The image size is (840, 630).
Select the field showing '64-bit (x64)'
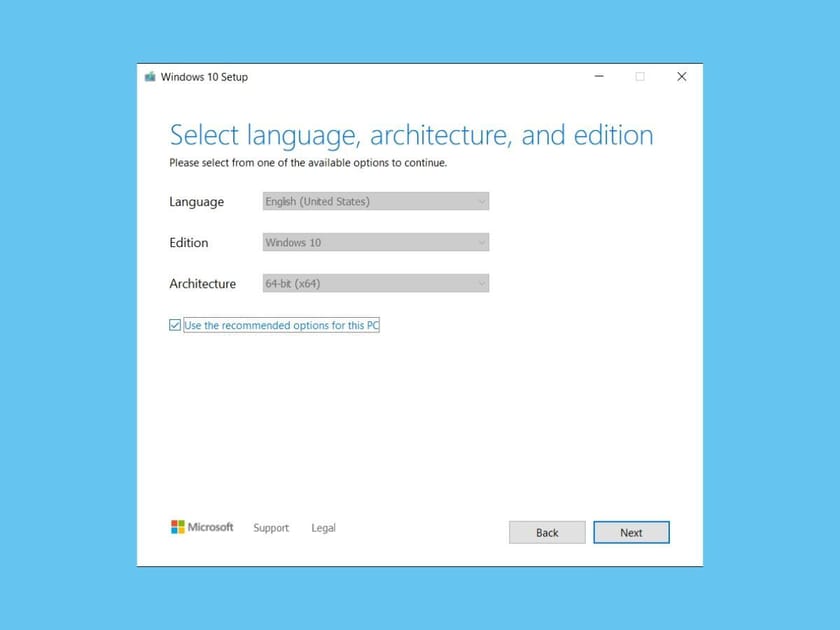375,283
